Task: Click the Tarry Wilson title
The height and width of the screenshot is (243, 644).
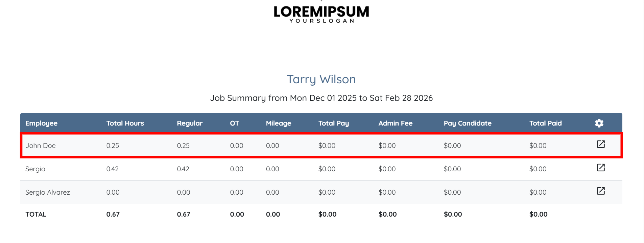Action: click(321, 79)
